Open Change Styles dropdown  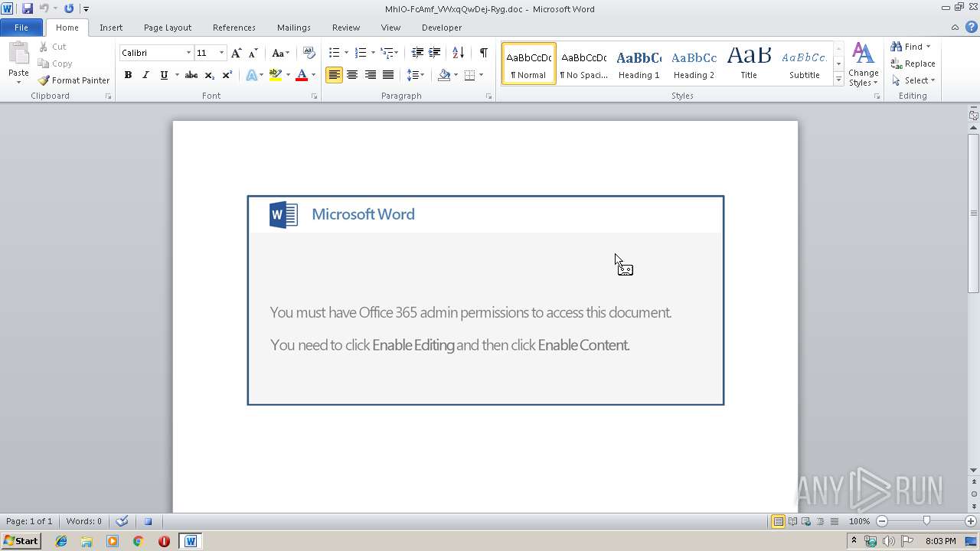863,65
